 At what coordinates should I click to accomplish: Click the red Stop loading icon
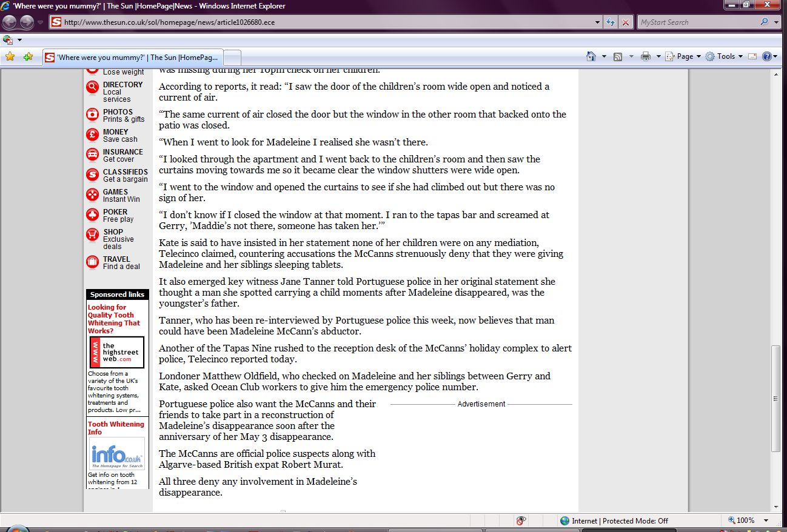tap(626, 22)
